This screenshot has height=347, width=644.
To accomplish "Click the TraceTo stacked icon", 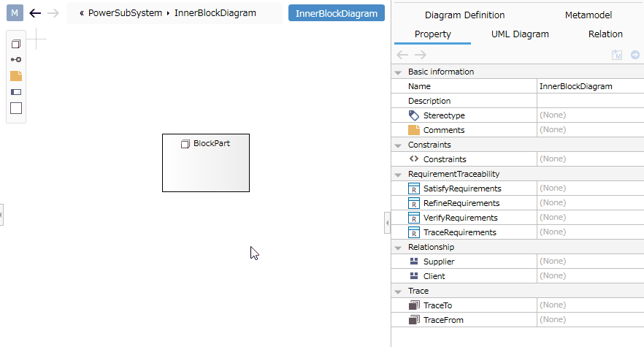I will 414,305.
